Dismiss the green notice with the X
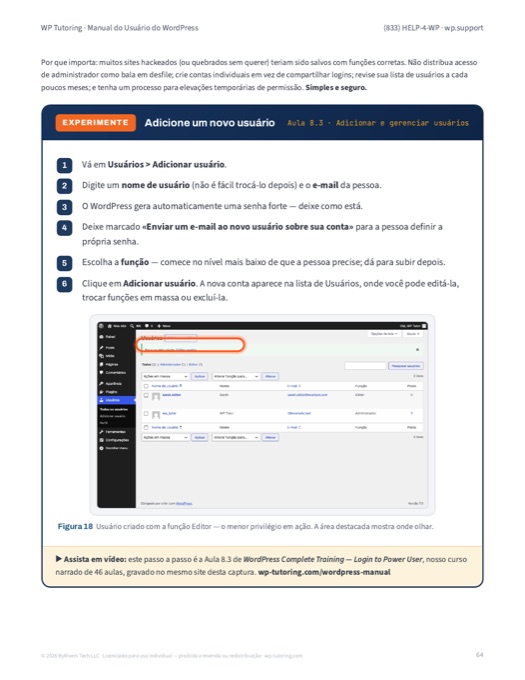The image size is (525, 680). [x=417, y=350]
